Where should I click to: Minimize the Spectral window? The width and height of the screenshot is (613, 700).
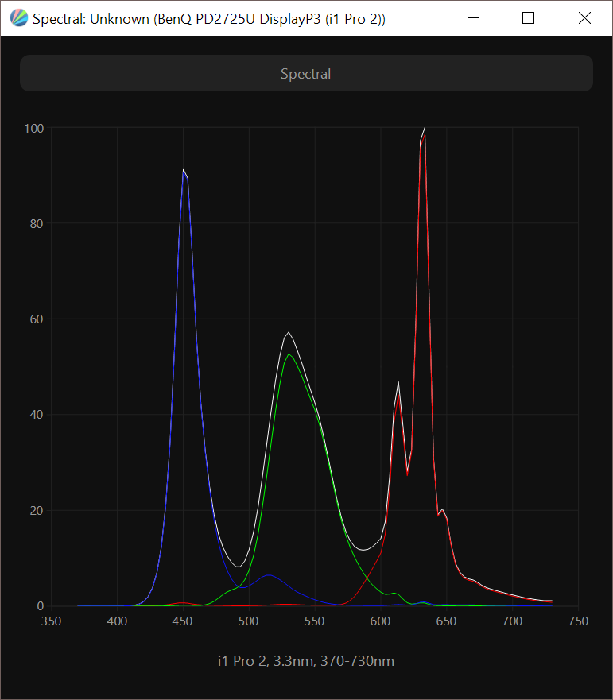(x=473, y=18)
